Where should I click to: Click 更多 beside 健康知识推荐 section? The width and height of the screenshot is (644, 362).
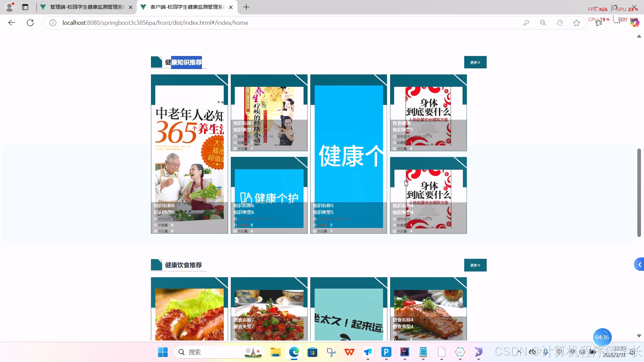pos(475,62)
